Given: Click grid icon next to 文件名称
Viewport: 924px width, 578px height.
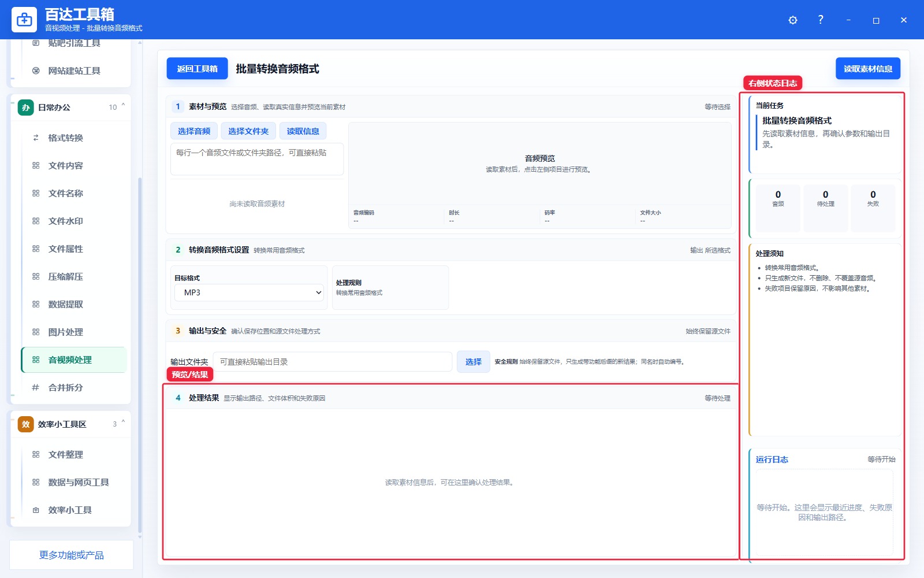Looking at the screenshot, I should coord(36,193).
